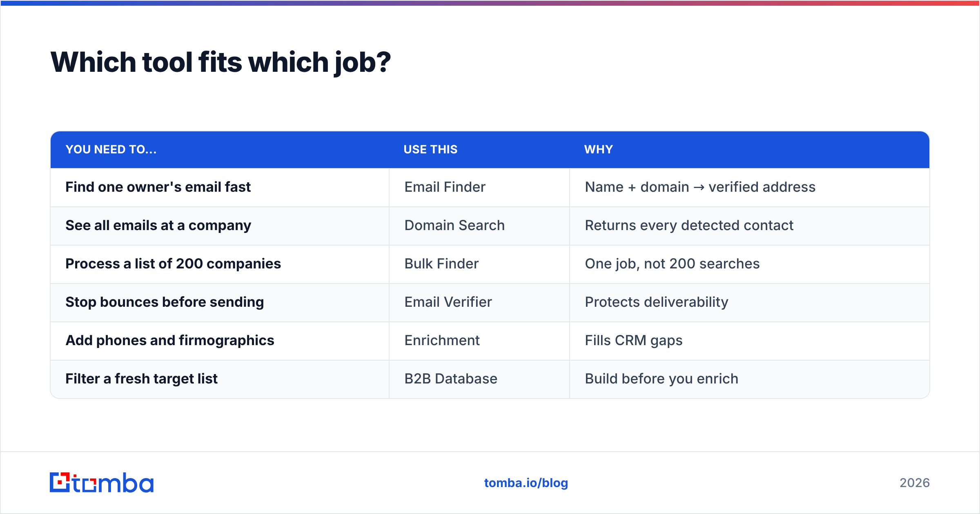The width and height of the screenshot is (980, 514).
Task: Click the "2026" footer year
Action: coord(915,483)
